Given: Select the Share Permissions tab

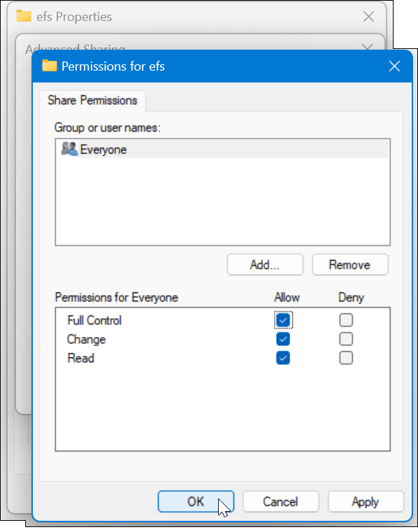Looking at the screenshot, I should 92,101.
